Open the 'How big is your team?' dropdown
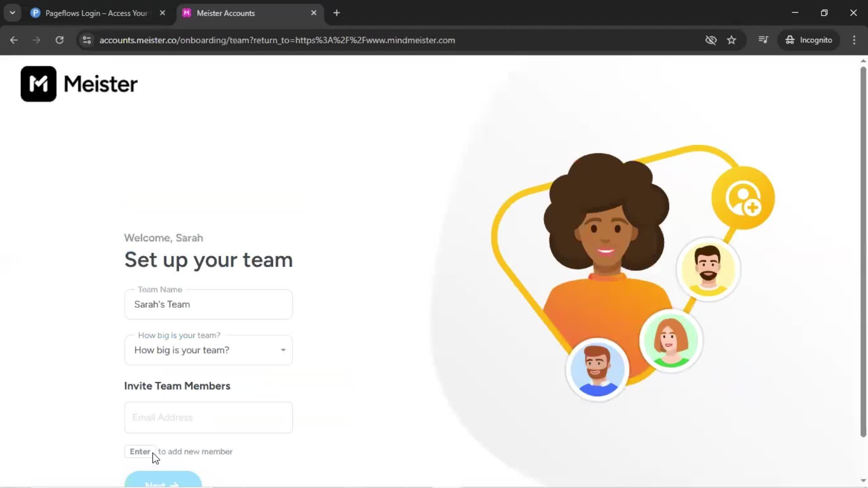 (208, 350)
